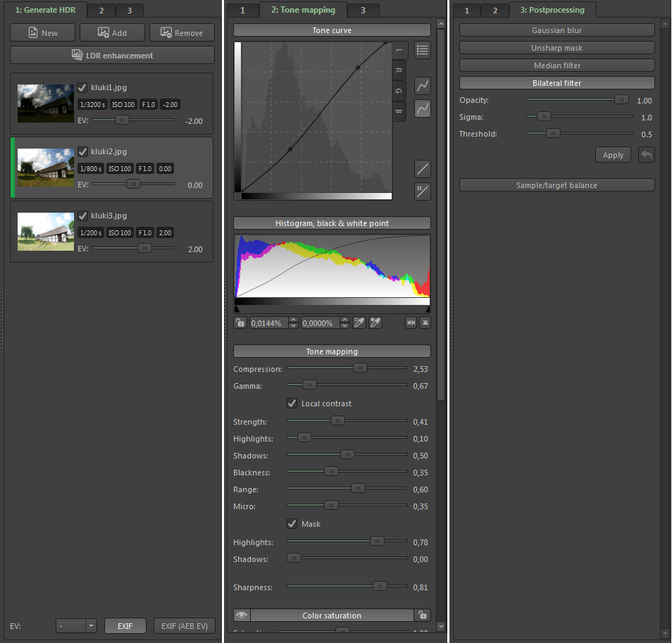Viewport: 672px width, 643px height.
Task: Click the 0,0144% black point field
Action: point(270,323)
